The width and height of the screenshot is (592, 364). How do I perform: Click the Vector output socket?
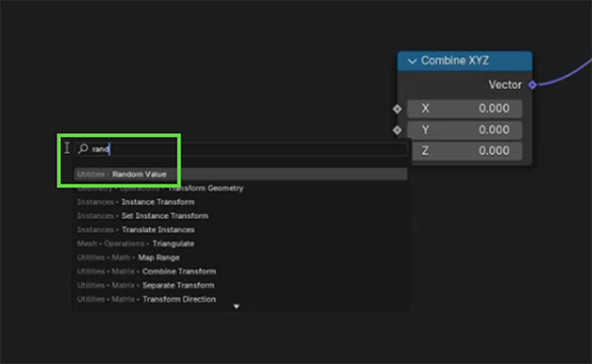tap(532, 85)
